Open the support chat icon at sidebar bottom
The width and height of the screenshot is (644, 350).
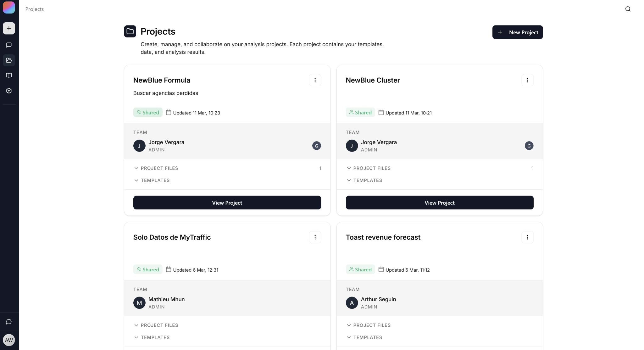click(9, 321)
